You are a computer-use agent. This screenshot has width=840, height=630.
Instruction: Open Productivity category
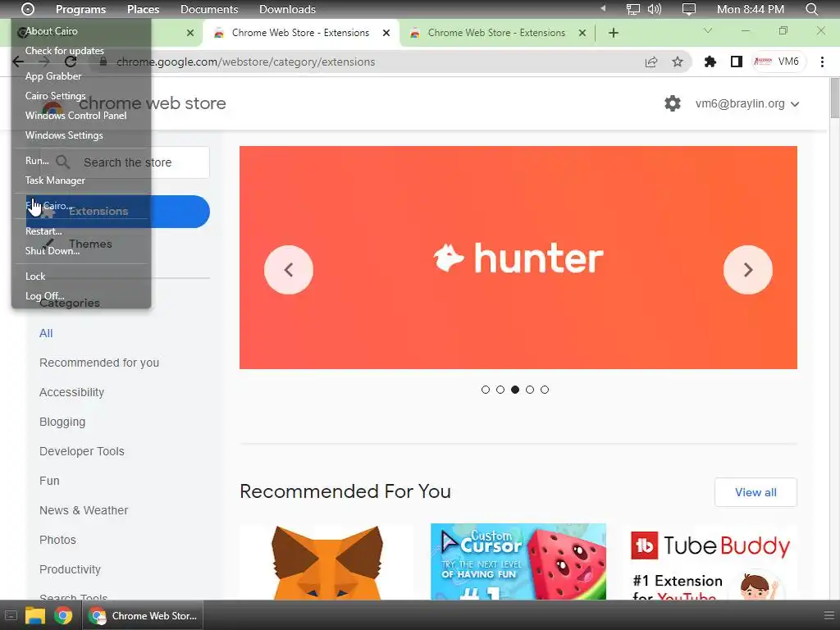70,569
